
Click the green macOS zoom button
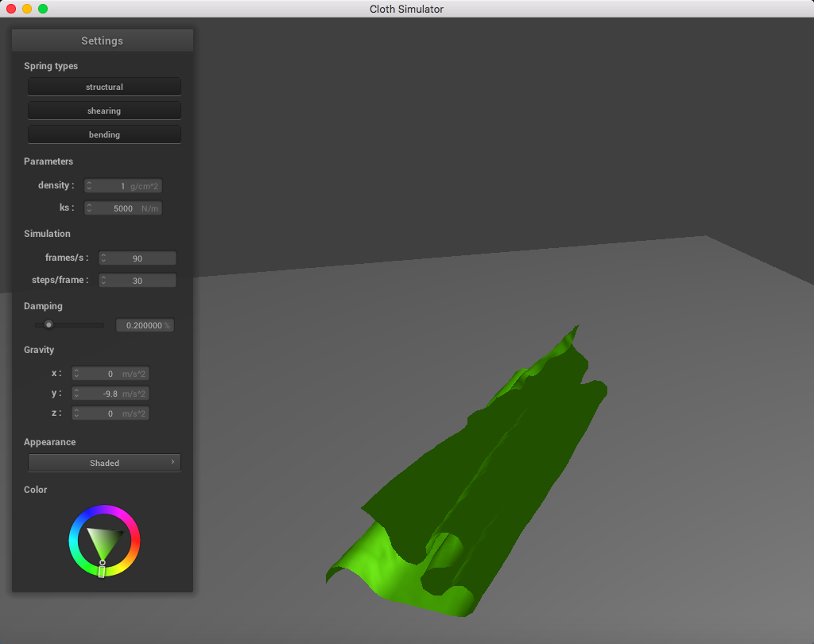pos(43,9)
